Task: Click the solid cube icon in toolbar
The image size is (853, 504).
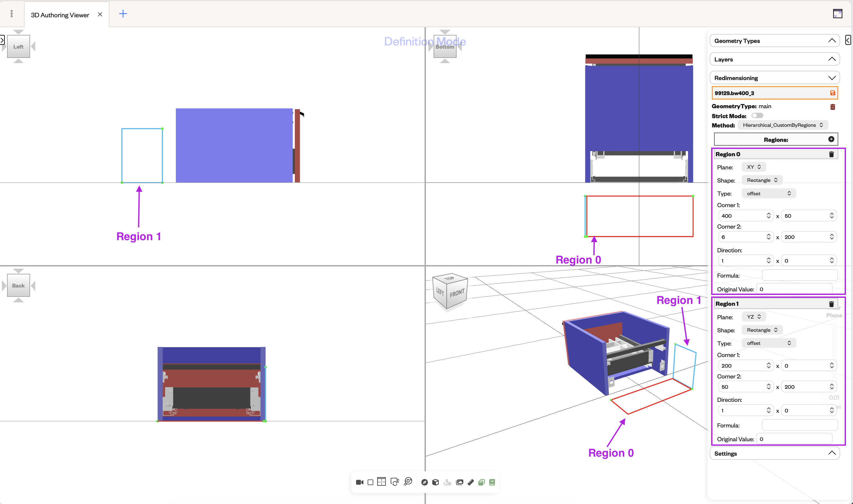Action: (436, 482)
